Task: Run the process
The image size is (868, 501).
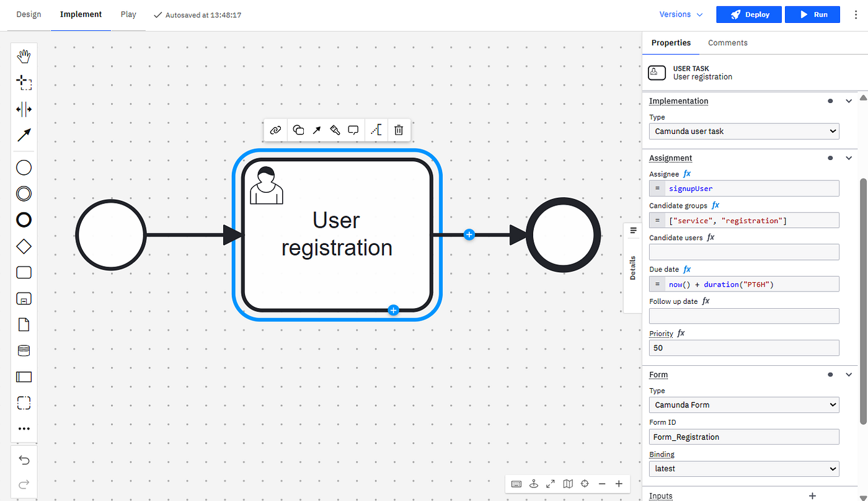Action: click(813, 15)
